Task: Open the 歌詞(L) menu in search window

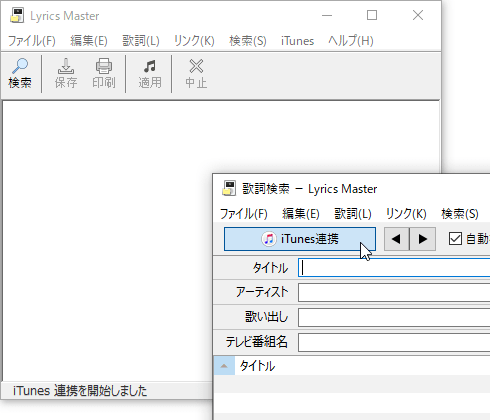Action: (353, 214)
